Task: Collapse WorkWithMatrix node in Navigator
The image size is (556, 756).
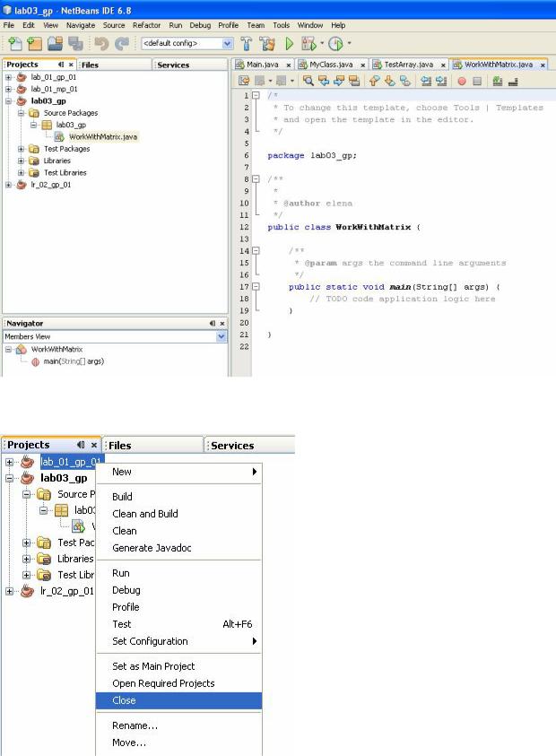Action: (8, 350)
